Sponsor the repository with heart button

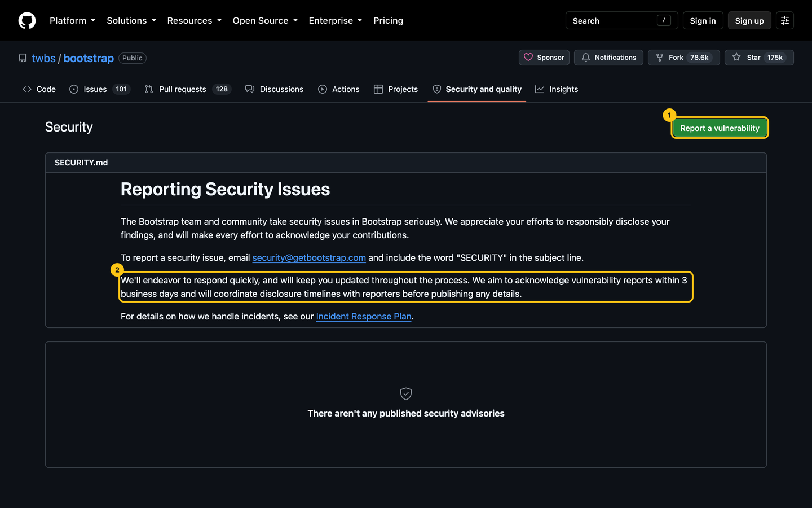[x=544, y=58]
